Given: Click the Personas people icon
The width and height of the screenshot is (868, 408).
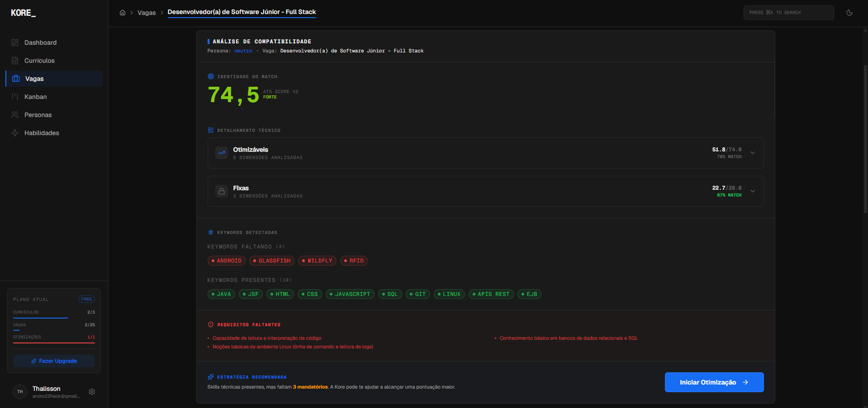Looking at the screenshot, I should 15,115.
